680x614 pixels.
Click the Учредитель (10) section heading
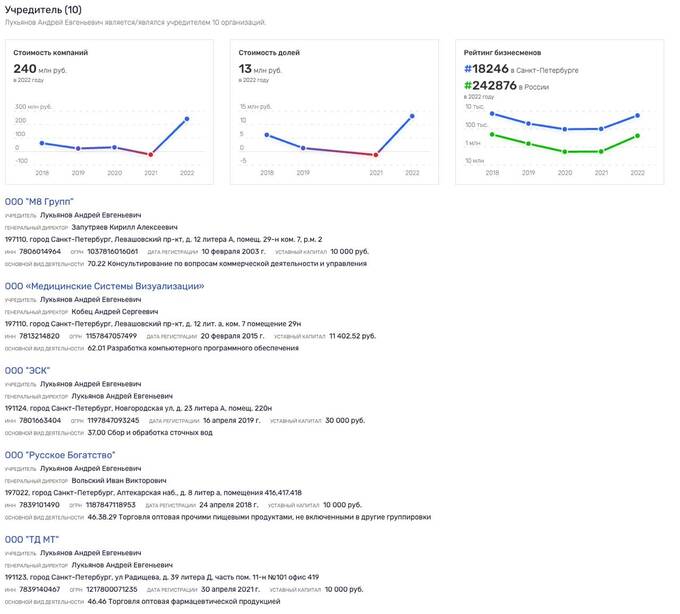tap(43, 10)
